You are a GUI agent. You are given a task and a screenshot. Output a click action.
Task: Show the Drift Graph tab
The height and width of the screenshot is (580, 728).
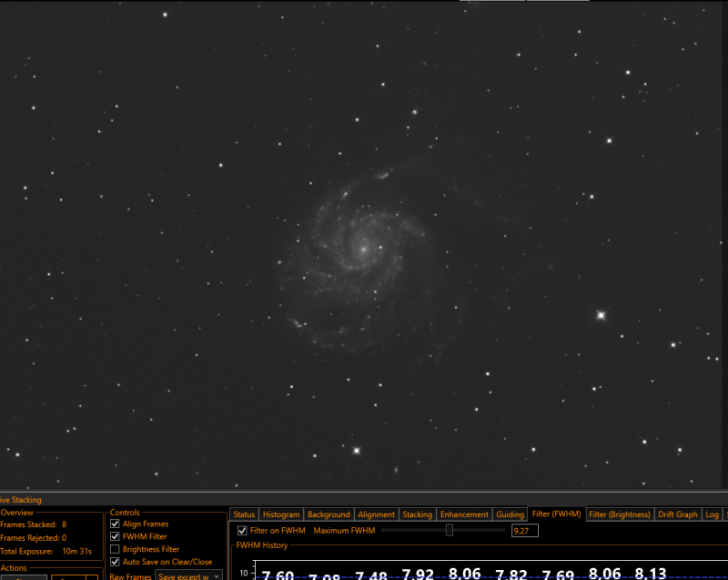(x=677, y=514)
